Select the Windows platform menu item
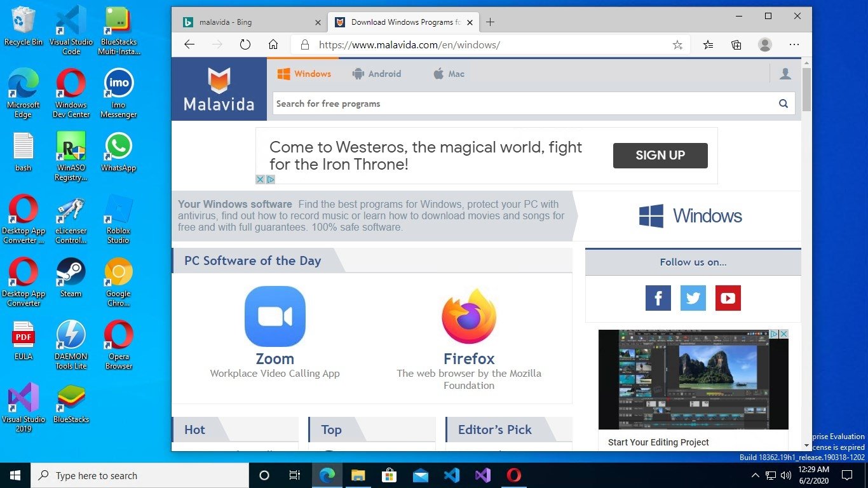 (304, 74)
